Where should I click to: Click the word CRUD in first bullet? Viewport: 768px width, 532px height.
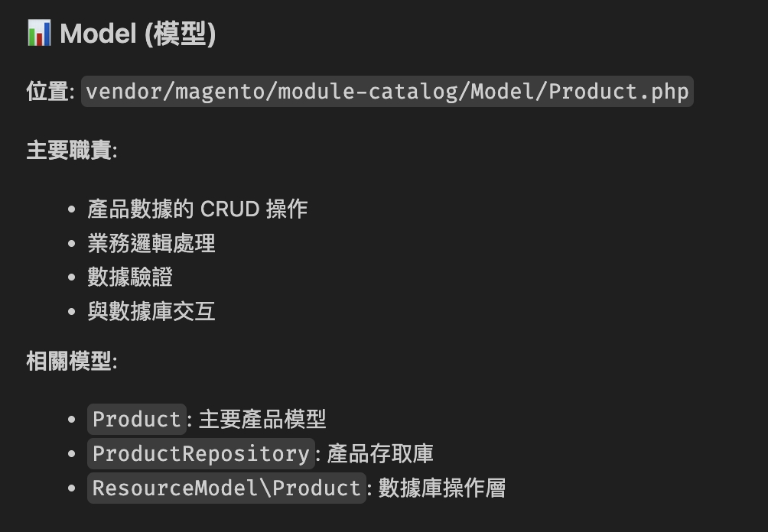pyautogui.click(x=229, y=209)
